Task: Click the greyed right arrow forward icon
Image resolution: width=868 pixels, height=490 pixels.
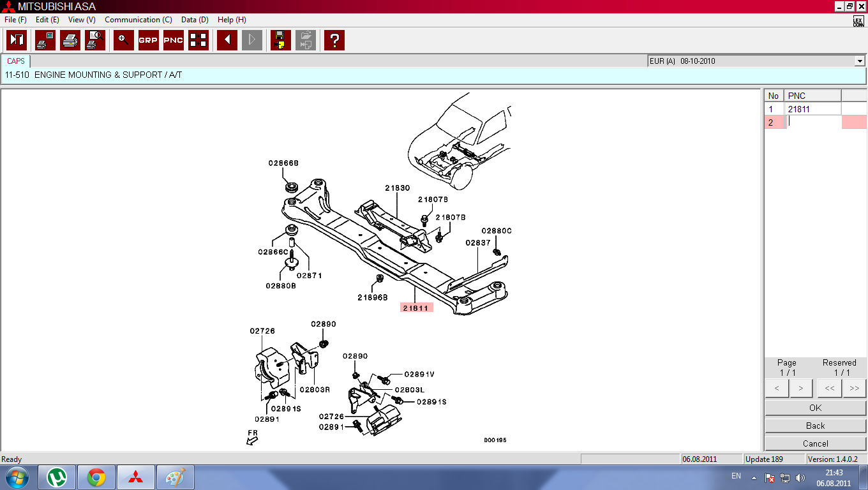Action: click(252, 40)
